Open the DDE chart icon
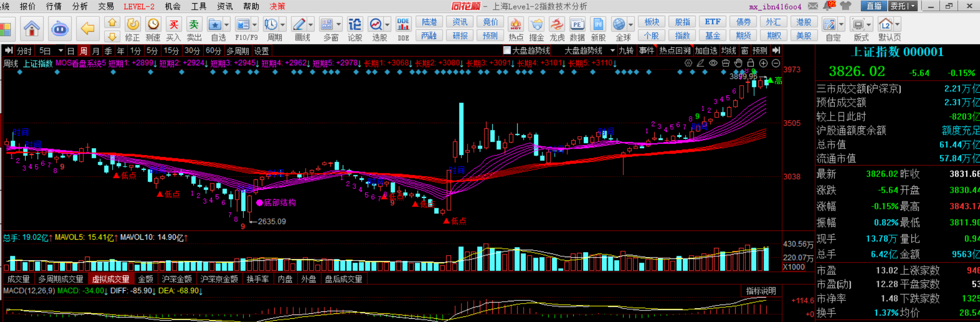 403,24
